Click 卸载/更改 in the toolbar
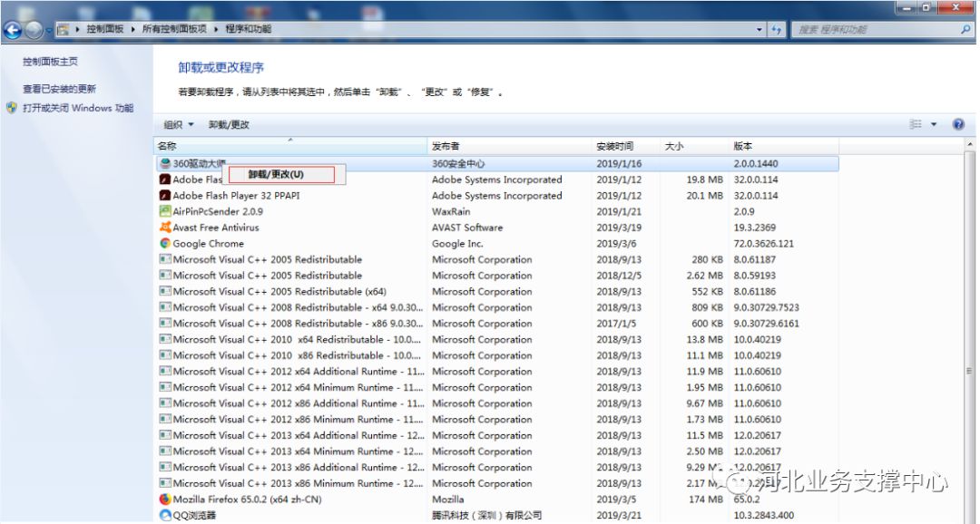The width and height of the screenshot is (980, 524). click(229, 125)
